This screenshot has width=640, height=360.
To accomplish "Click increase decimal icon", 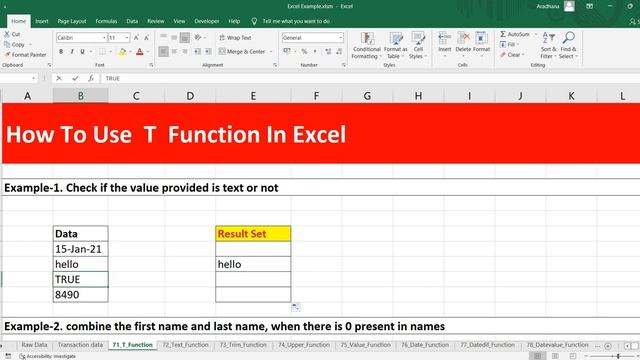I will click(x=328, y=51).
